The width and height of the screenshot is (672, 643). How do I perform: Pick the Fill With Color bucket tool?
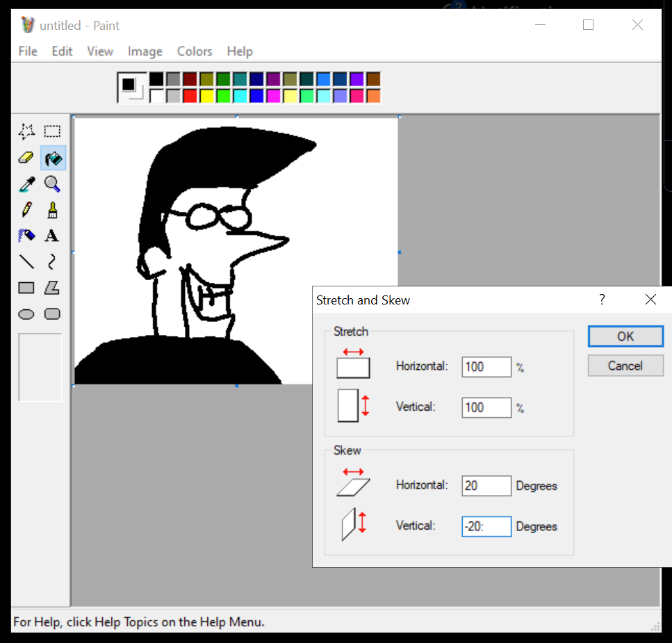(53, 158)
